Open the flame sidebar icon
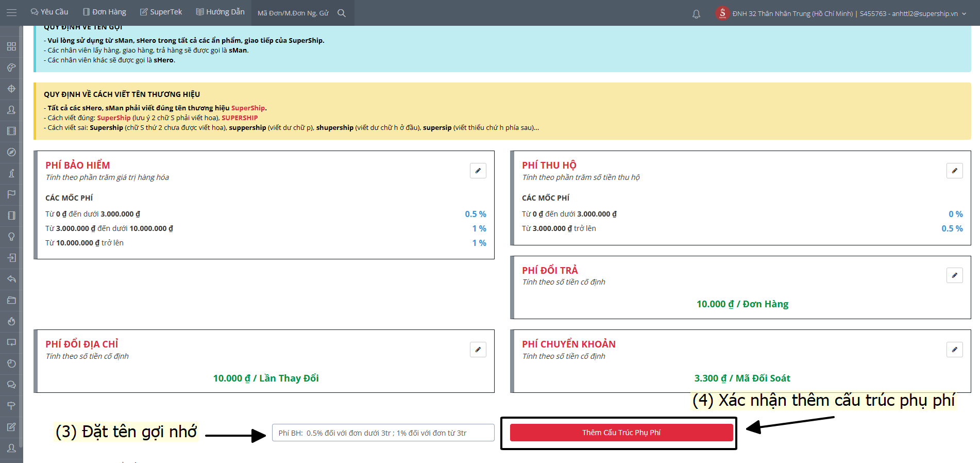 coord(11,321)
